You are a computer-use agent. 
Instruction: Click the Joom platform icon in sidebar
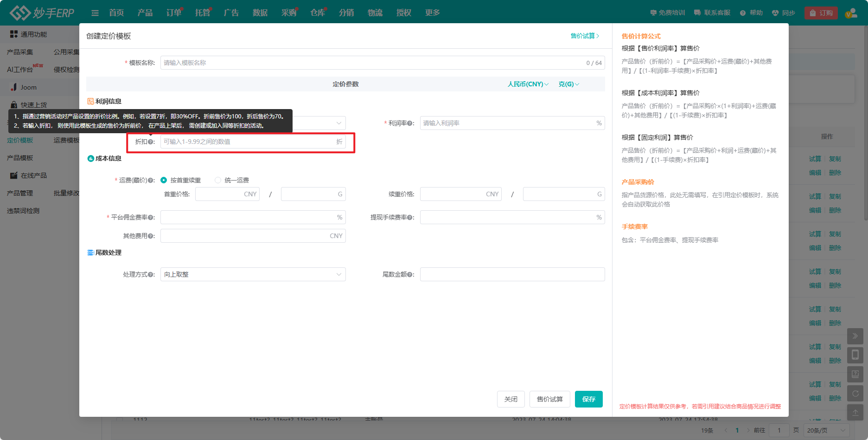click(x=14, y=87)
